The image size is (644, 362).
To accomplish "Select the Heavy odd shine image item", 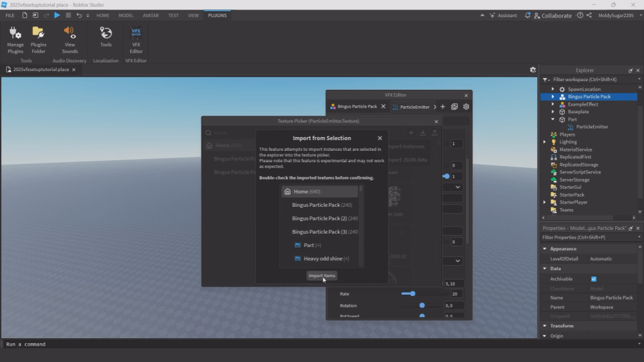I will click(322, 258).
